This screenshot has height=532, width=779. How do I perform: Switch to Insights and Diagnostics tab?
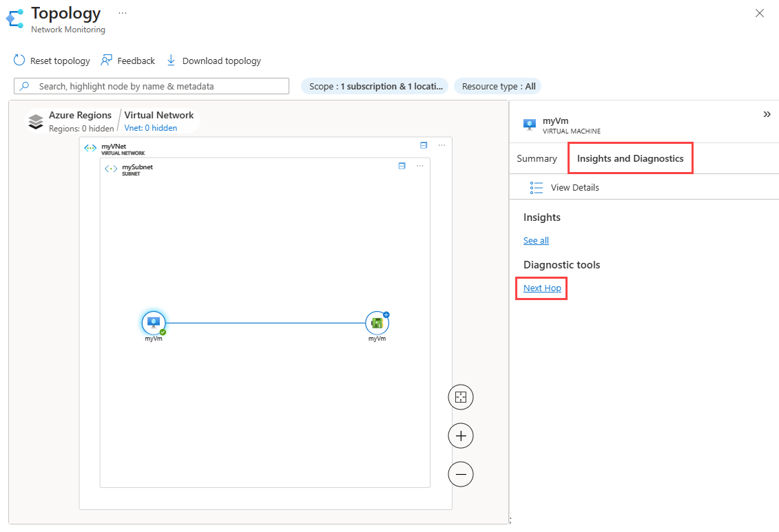coord(630,158)
